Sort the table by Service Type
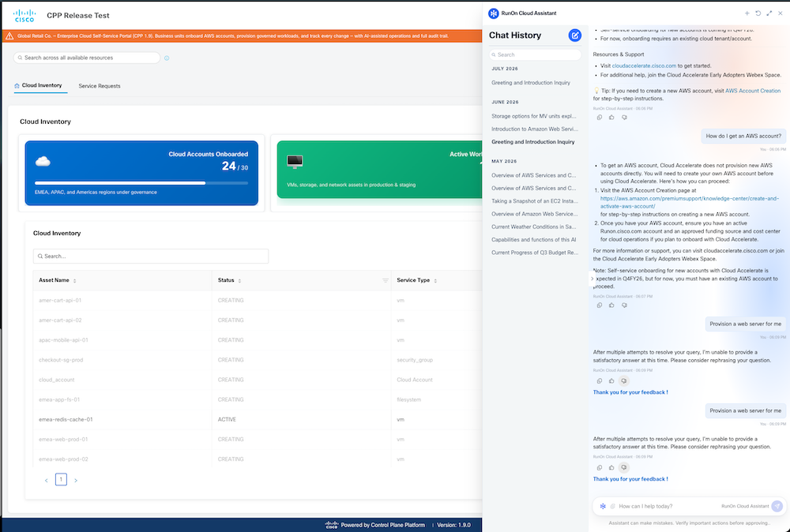The height and width of the screenshot is (532, 790). tap(435, 280)
